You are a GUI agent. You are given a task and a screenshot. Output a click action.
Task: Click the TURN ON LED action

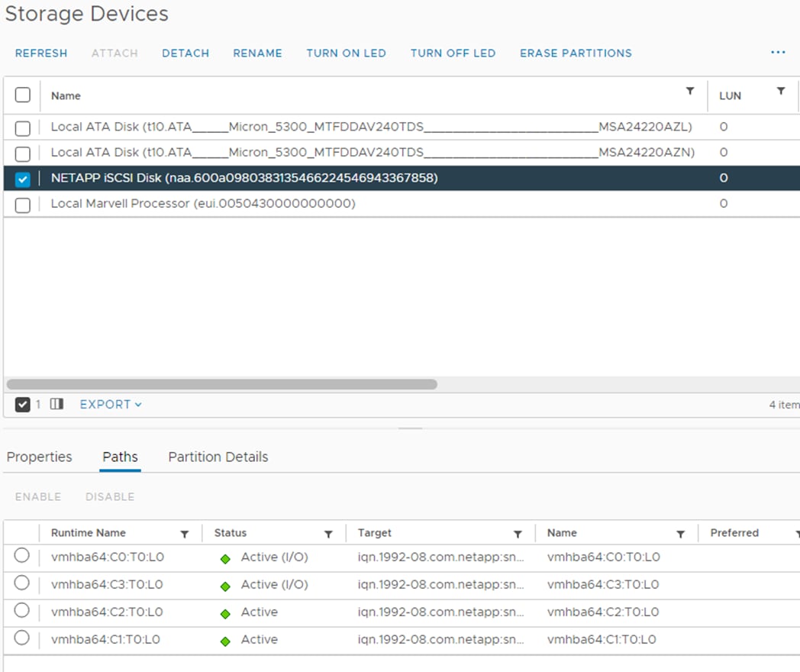346,53
